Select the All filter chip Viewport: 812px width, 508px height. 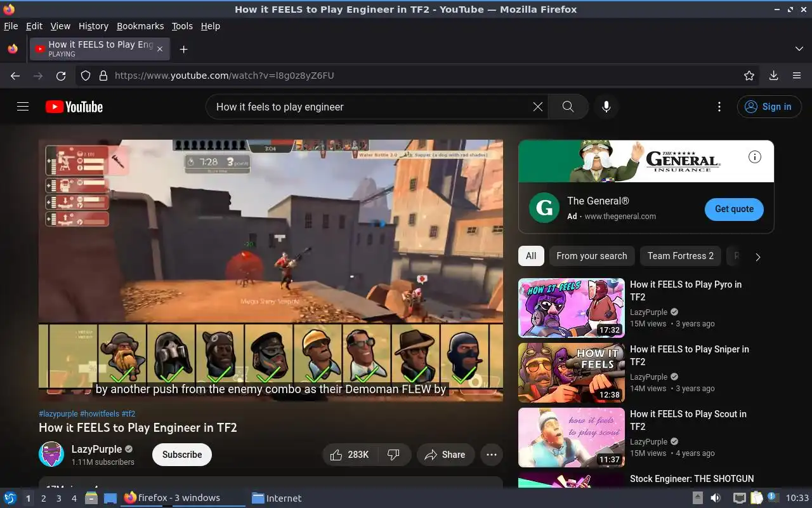click(x=531, y=256)
